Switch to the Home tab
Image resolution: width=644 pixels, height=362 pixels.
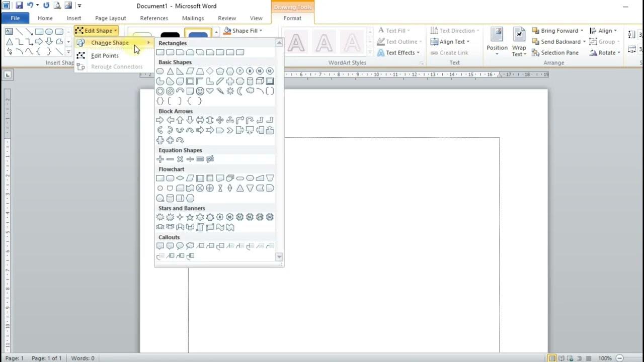[45, 18]
